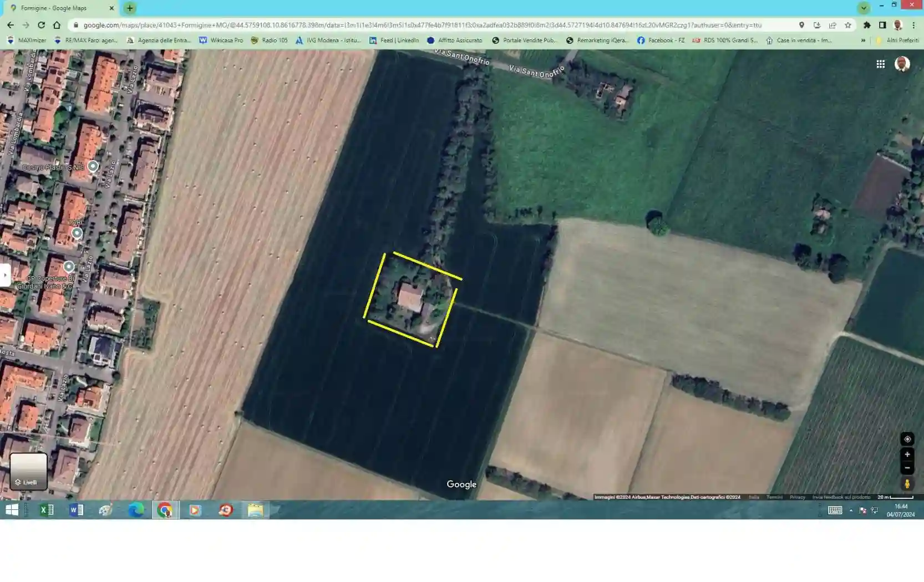This screenshot has width=924, height=582.
Task: Click the Google account profile picture
Action: [x=902, y=64]
